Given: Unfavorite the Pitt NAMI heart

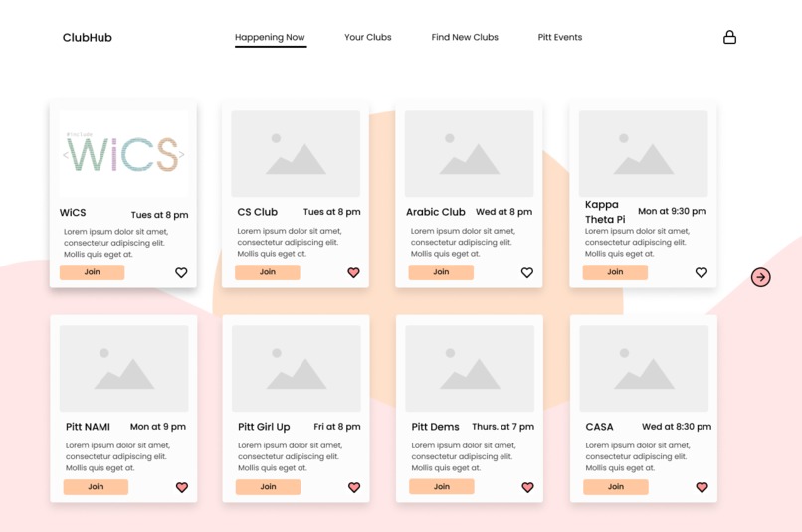Looking at the screenshot, I should point(181,487).
